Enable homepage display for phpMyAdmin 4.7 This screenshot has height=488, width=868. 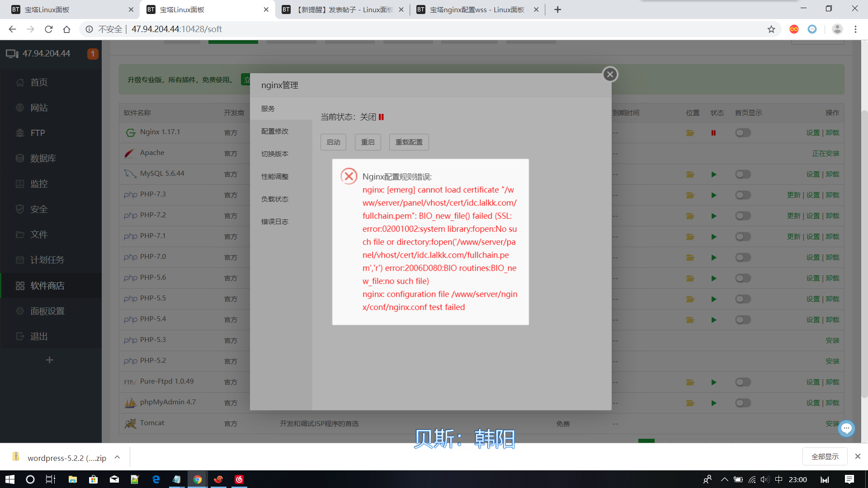tap(743, 403)
